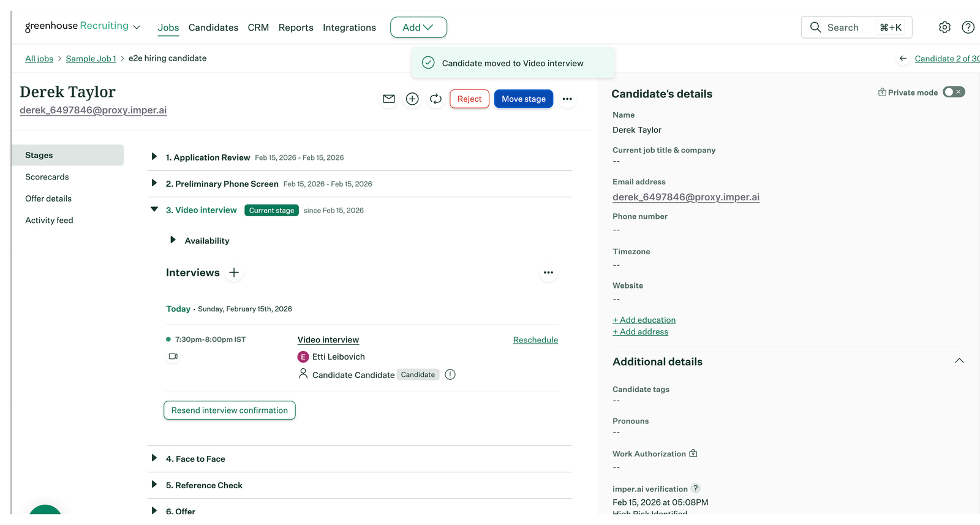Open the Reports tab
This screenshot has width=980, height=525.
click(296, 28)
